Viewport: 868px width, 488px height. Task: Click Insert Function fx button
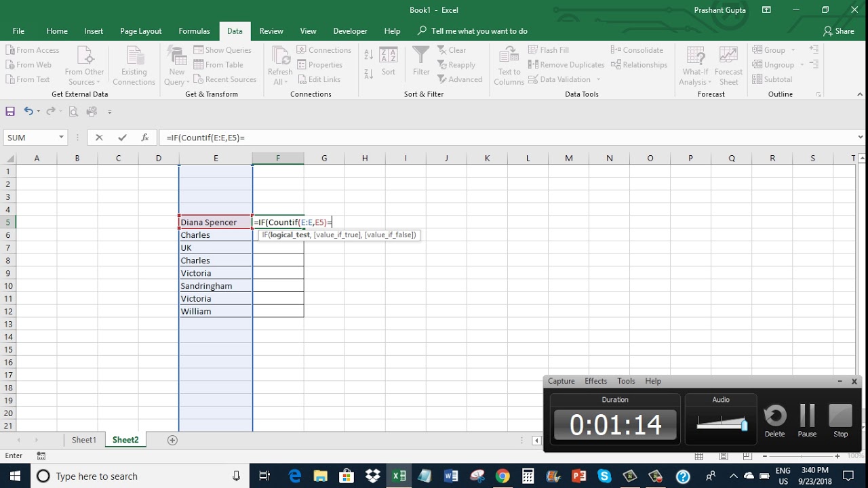tap(144, 138)
